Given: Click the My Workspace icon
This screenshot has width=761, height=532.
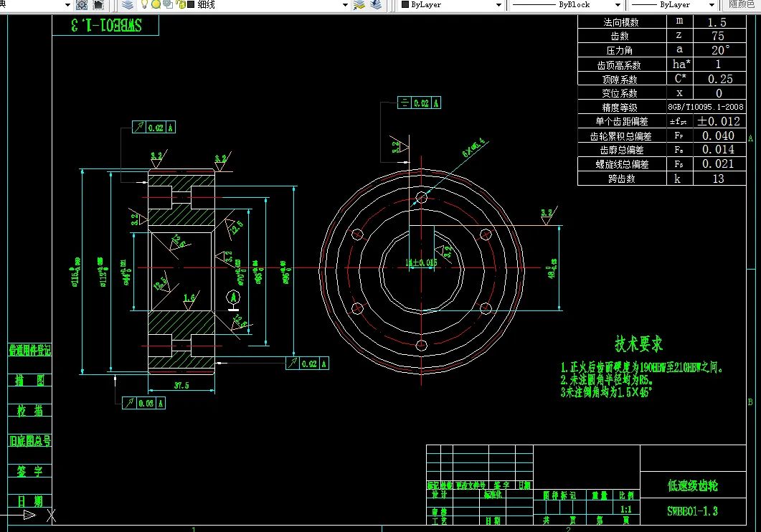Looking at the screenshot, I should (x=98, y=5).
